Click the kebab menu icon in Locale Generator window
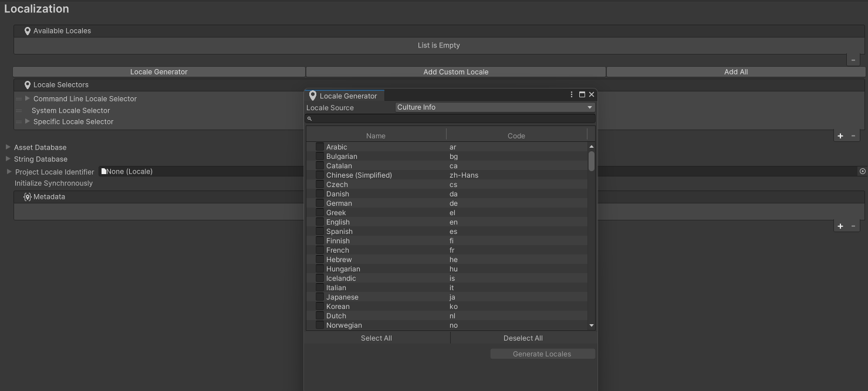This screenshot has width=868, height=391. (x=571, y=94)
